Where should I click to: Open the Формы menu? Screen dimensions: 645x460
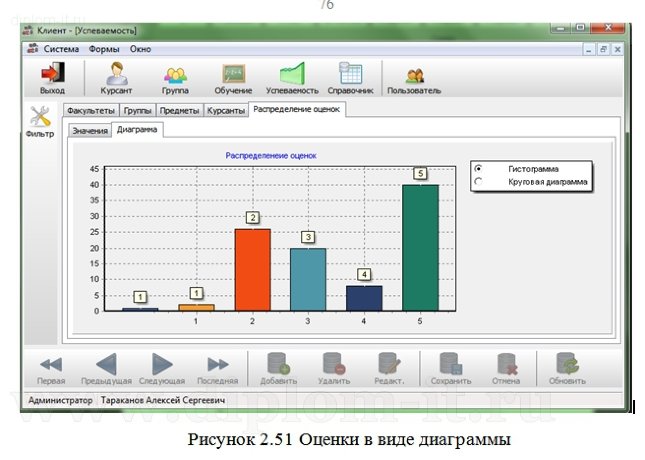pyautogui.click(x=104, y=49)
